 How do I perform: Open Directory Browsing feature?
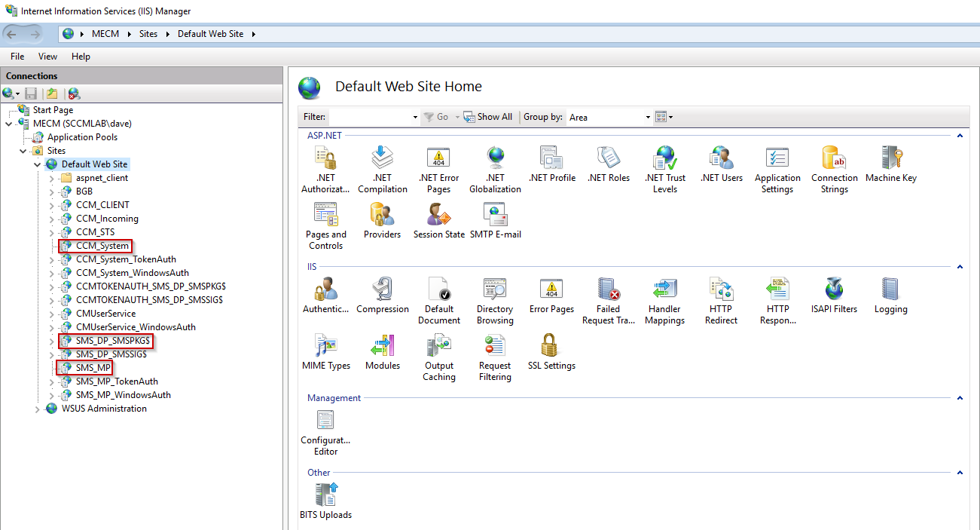(495, 301)
